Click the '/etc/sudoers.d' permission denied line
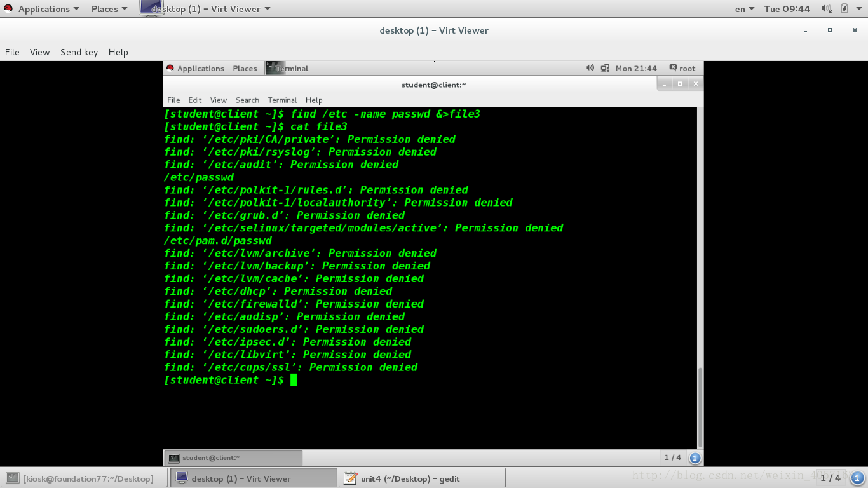 (x=294, y=329)
